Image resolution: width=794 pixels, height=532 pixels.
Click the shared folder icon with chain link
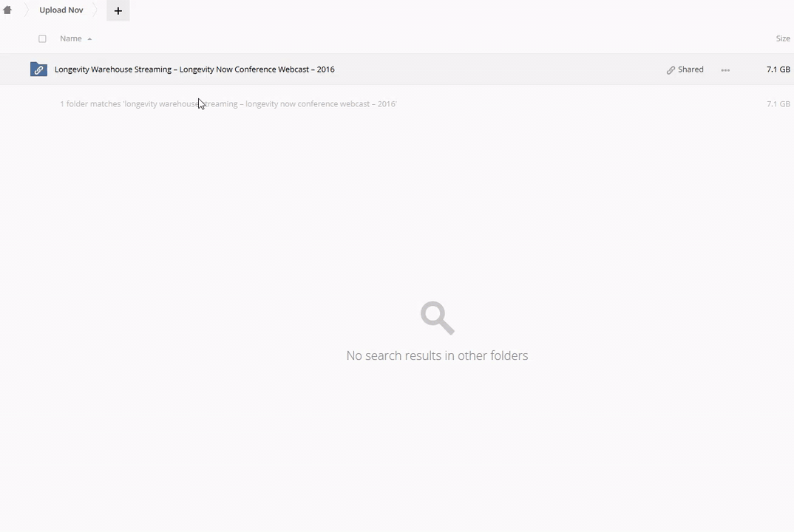point(38,69)
